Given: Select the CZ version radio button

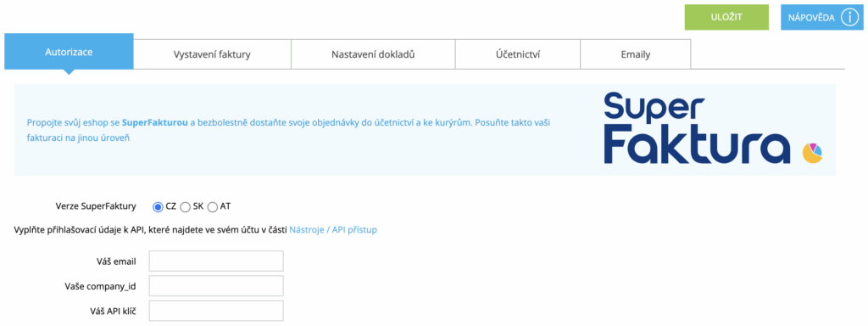Looking at the screenshot, I should 158,207.
